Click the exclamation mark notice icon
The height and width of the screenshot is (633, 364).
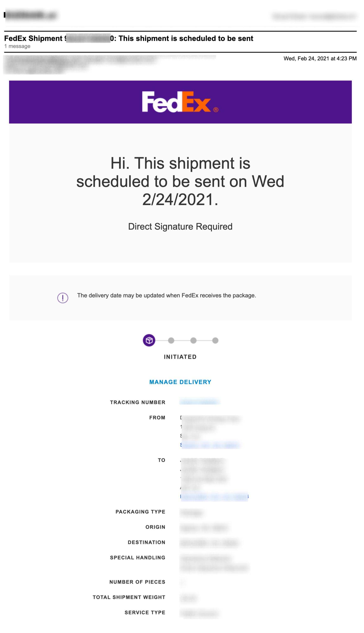63,298
